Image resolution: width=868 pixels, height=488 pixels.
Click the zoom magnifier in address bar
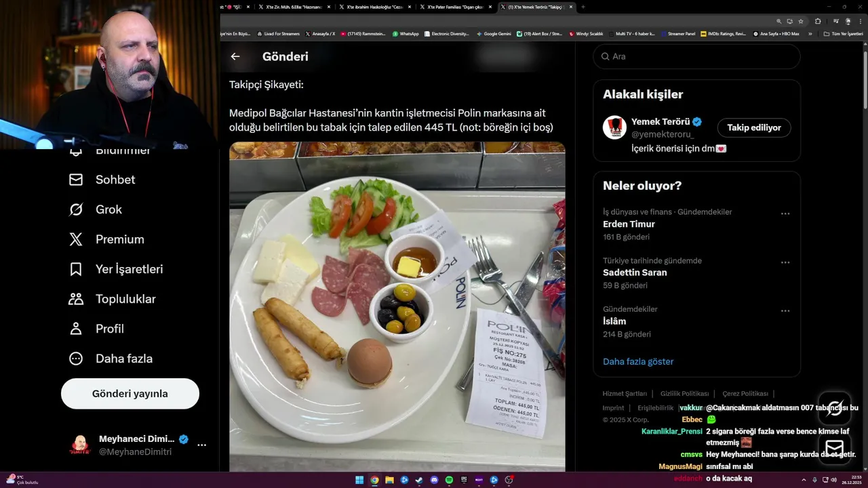[x=779, y=21]
